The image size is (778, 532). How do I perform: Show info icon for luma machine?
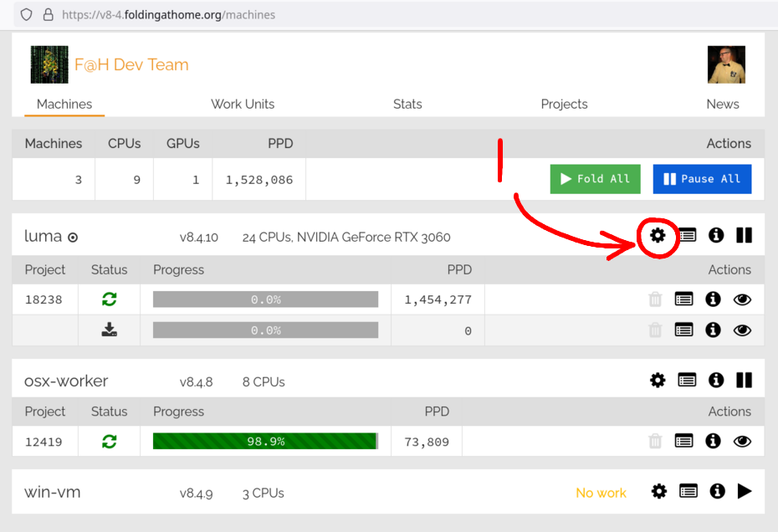click(716, 235)
